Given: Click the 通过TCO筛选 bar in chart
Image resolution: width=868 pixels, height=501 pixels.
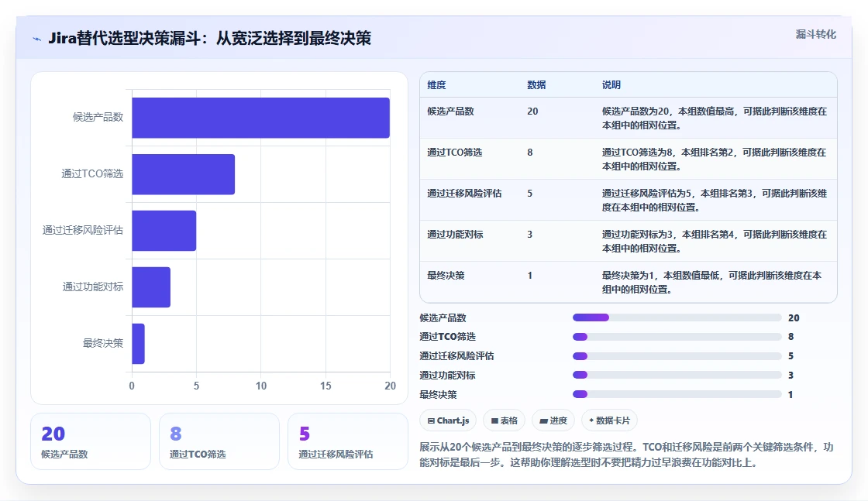Looking at the screenshot, I should (183, 174).
